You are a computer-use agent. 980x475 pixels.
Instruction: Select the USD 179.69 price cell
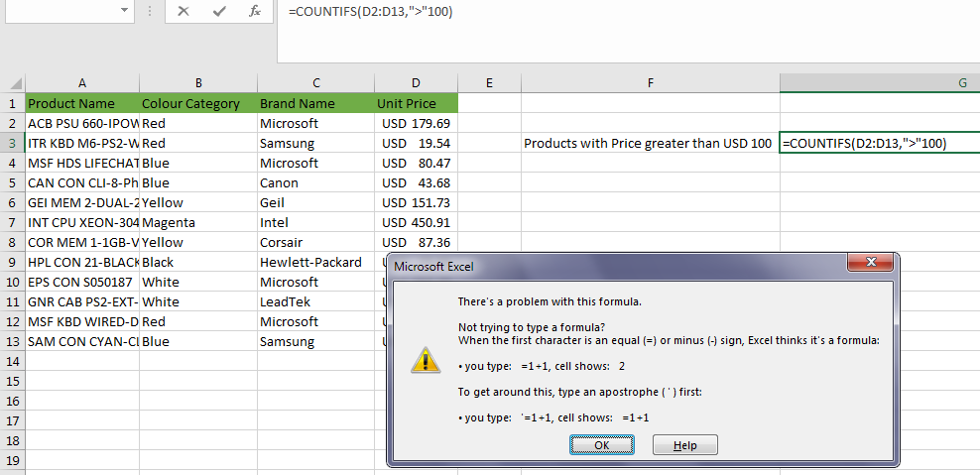[x=417, y=123]
